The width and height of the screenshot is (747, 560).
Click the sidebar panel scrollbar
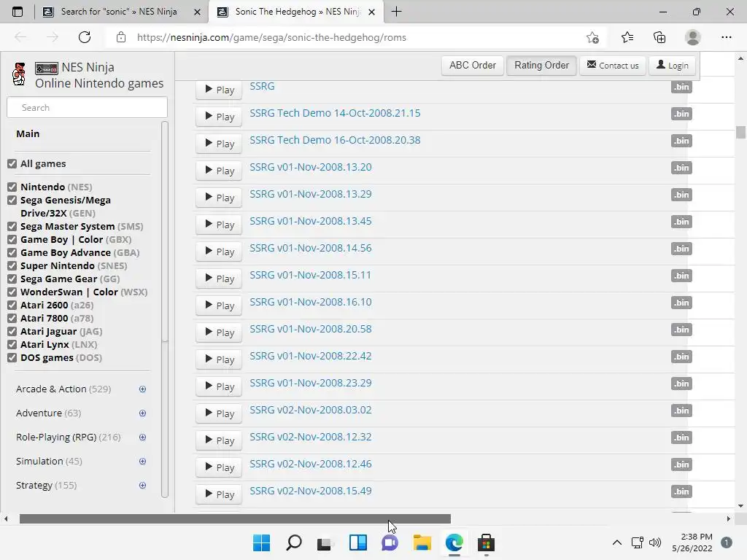(x=165, y=309)
